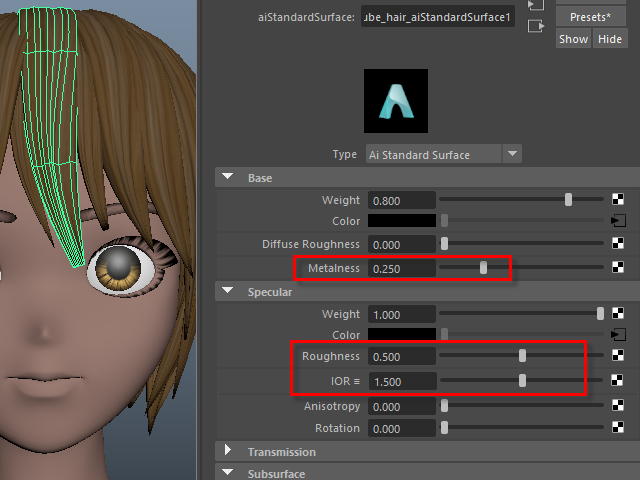
Task: Click the map button for Base Weight
Action: point(618,200)
